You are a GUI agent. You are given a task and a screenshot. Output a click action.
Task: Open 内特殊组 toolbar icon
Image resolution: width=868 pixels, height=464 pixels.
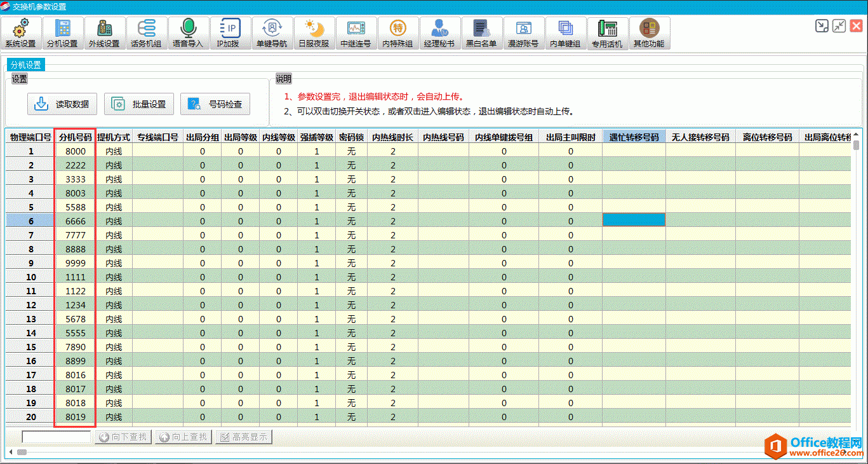(398, 33)
